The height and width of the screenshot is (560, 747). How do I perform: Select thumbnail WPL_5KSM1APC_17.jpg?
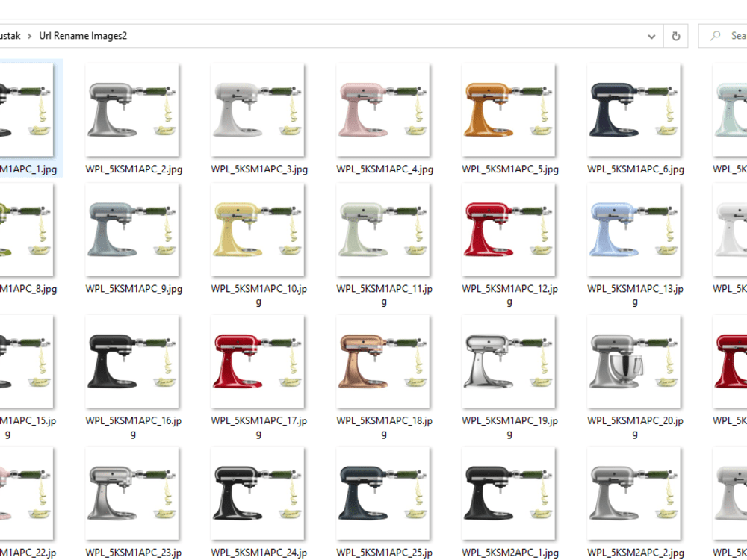pos(257,361)
